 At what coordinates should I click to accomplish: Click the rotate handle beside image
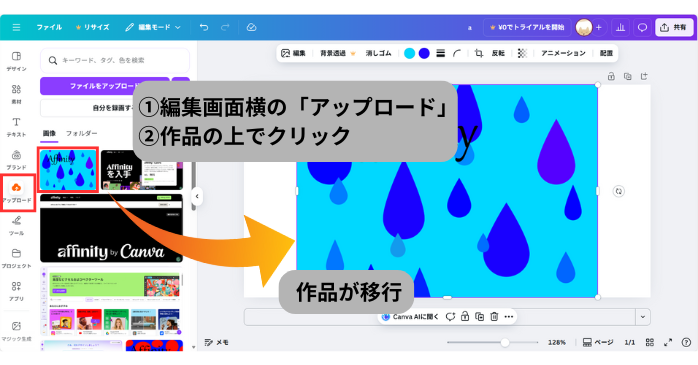click(x=619, y=191)
